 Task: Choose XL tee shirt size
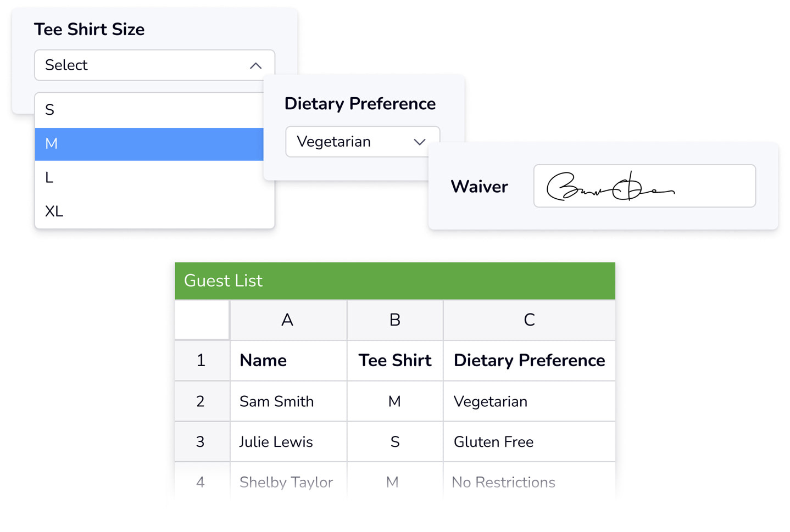pyautogui.click(x=154, y=211)
